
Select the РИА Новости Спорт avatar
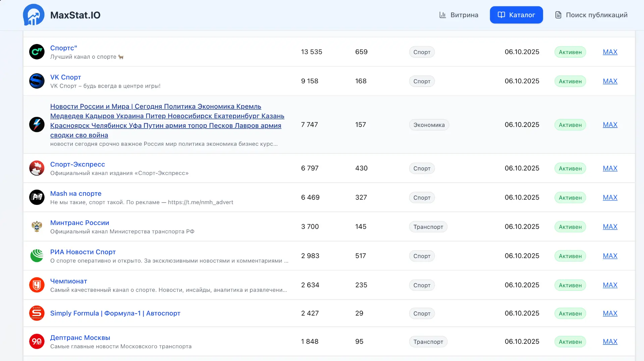pos(37,256)
